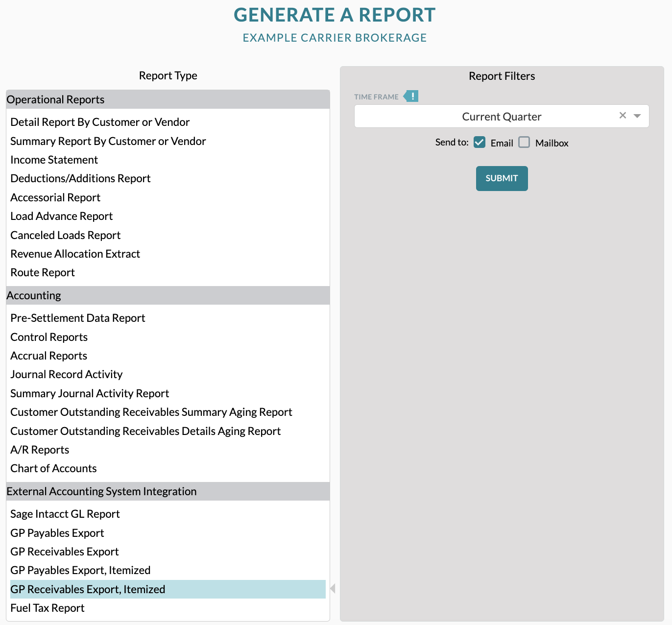Select the Chart of Accounts report
Viewport: 672px width, 625px height.
[53, 468]
